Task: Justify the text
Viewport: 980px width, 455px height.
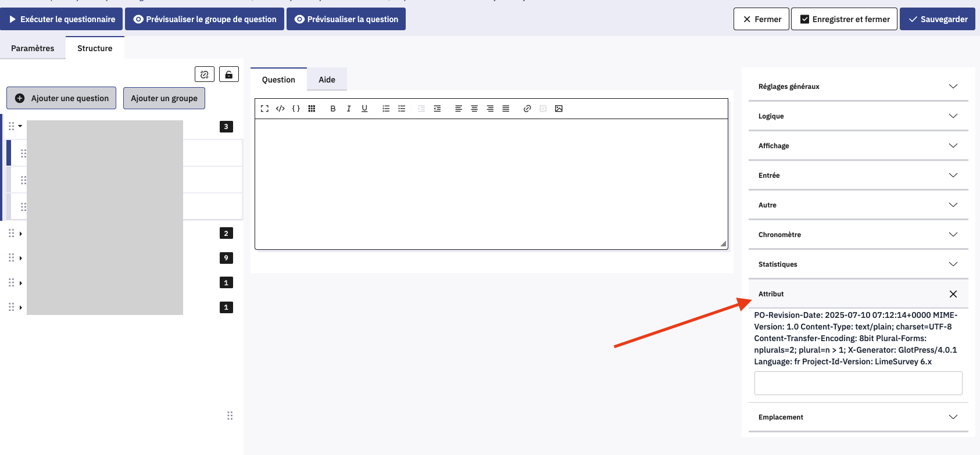Action: 506,109
